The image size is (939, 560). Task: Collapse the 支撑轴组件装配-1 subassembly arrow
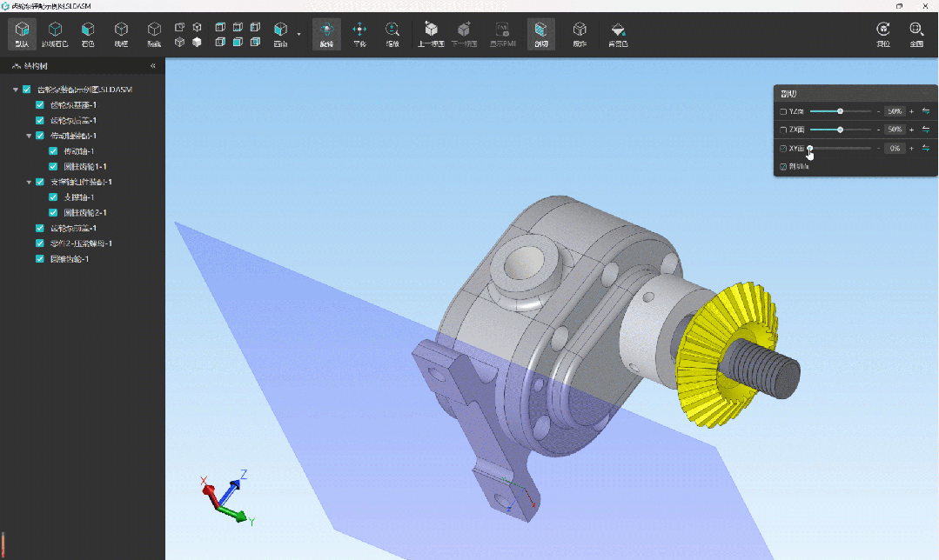(29, 182)
